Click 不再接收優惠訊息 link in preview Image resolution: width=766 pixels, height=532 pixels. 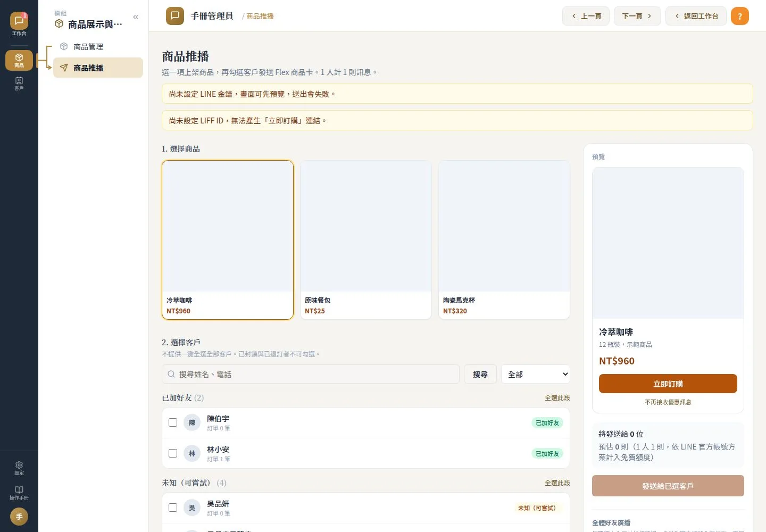(x=668, y=402)
